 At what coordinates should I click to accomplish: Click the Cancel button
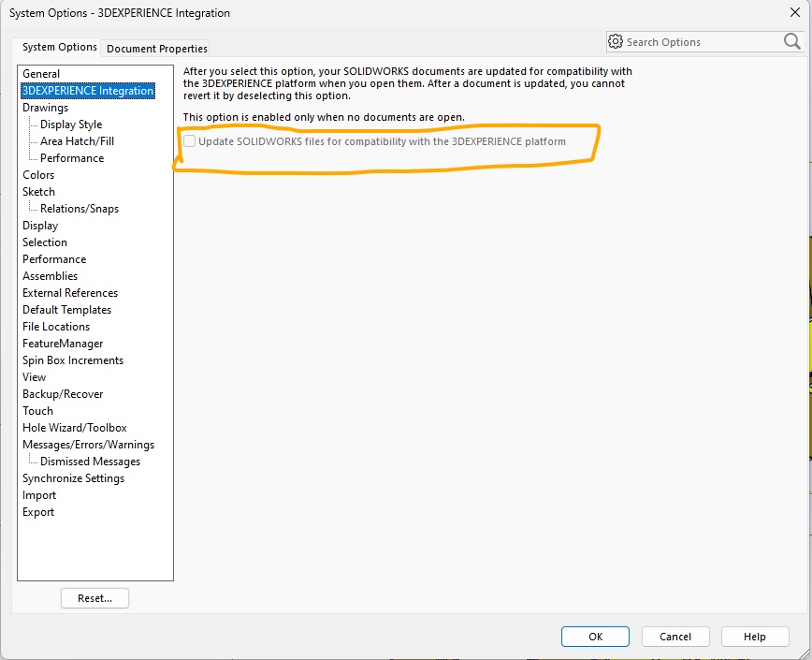(x=675, y=637)
